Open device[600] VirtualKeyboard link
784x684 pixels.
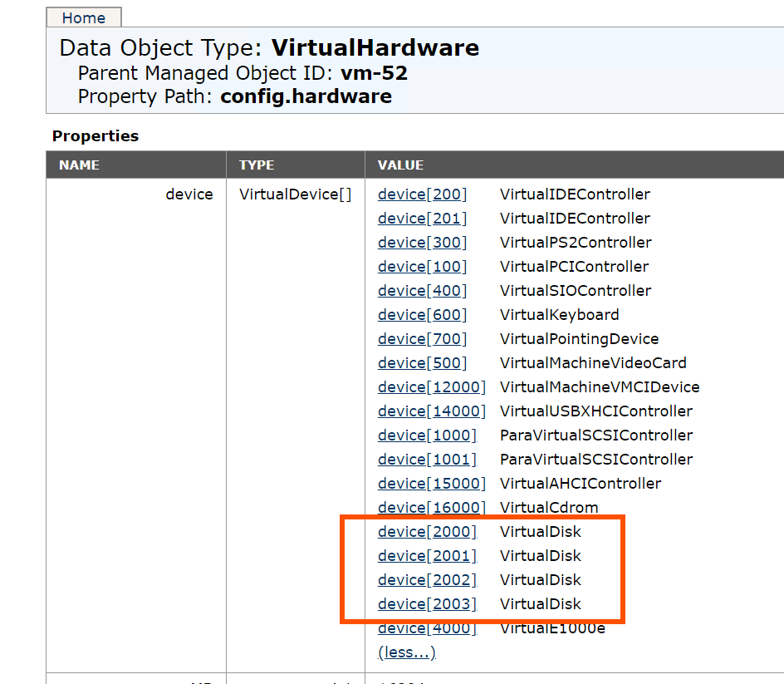point(422,315)
